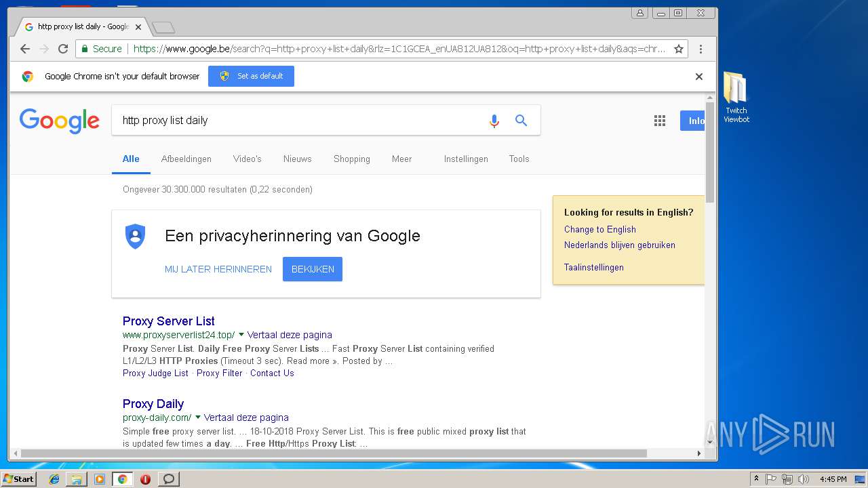Click Set as default button
Screen dimensions: 868x488
coord(251,76)
